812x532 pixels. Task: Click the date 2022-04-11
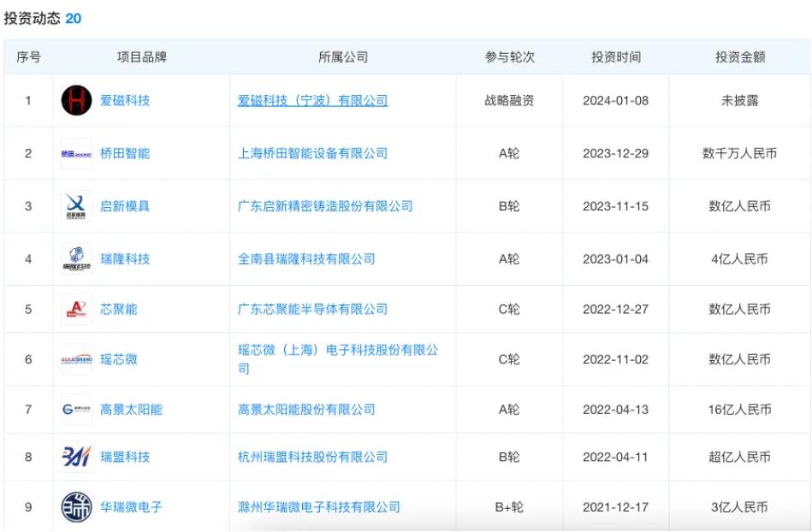616,457
